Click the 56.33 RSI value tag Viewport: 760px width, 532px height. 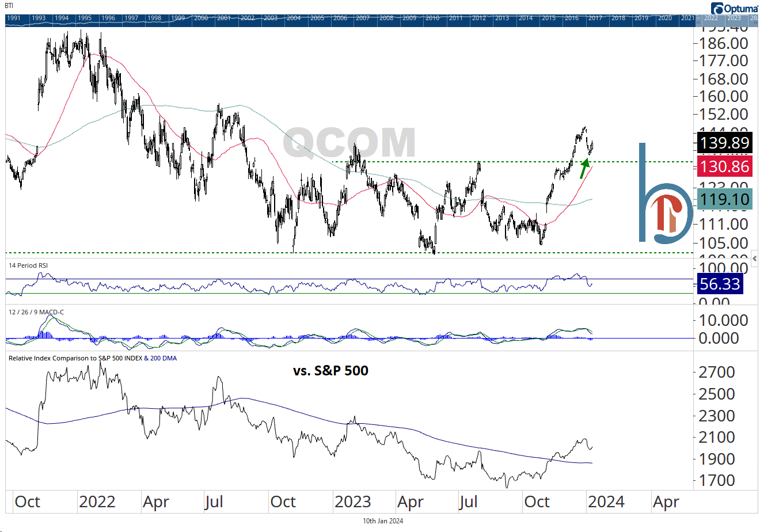tap(720, 284)
